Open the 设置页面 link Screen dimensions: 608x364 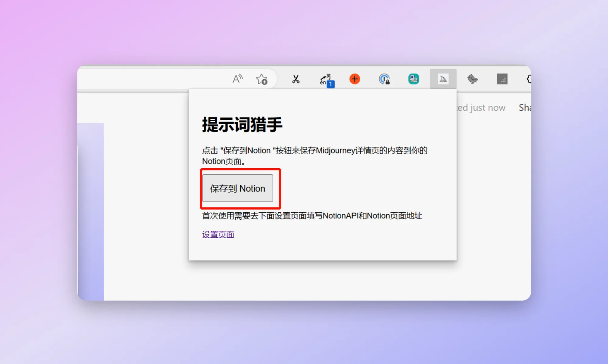218,235
